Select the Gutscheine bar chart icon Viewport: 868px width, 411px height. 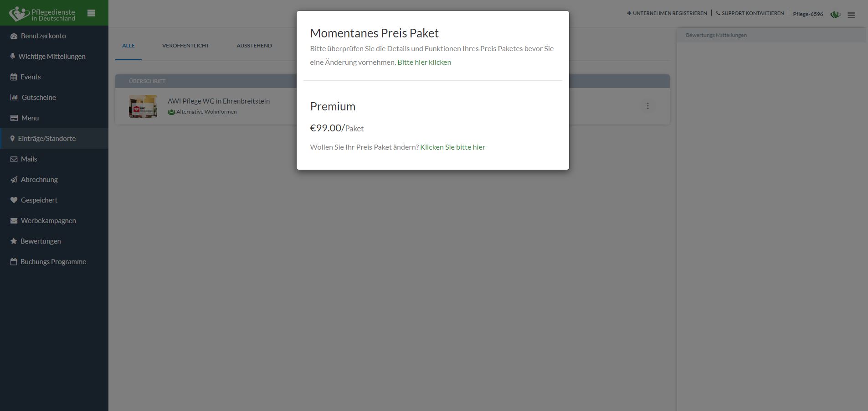14,98
